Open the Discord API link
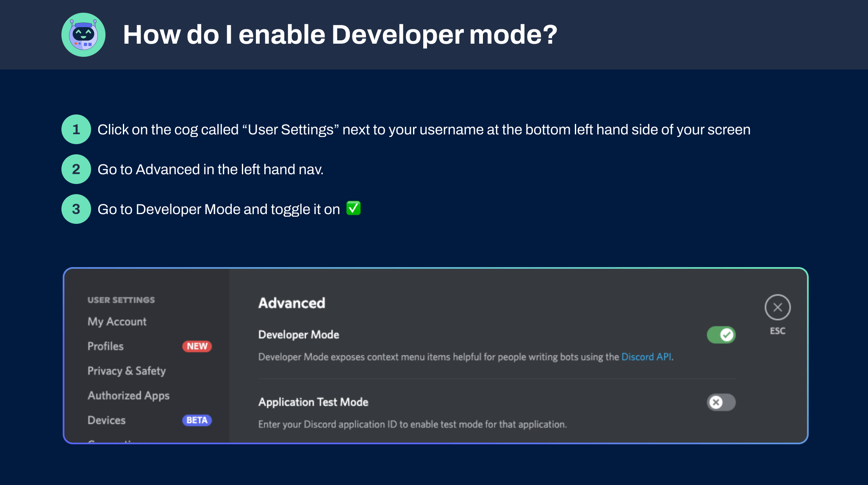 coord(646,357)
